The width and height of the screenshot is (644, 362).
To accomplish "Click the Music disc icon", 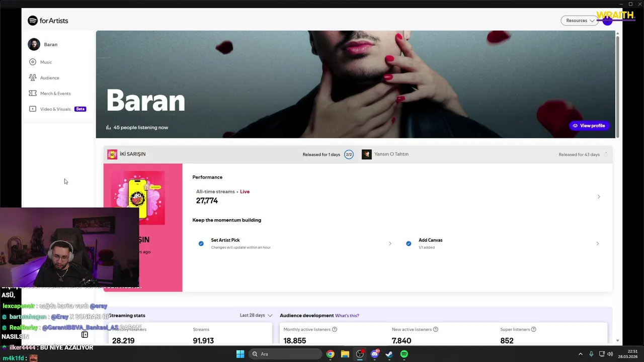I will click(33, 62).
